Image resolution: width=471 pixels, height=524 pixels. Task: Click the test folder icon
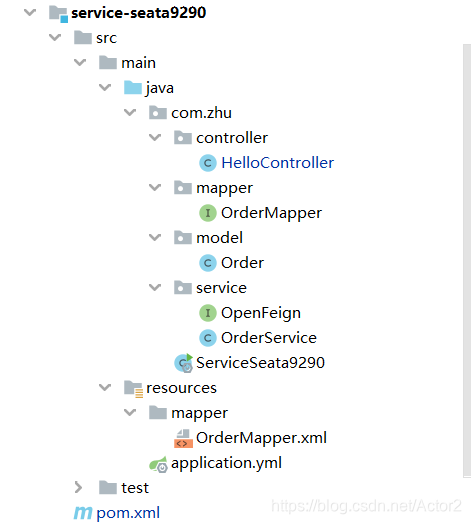coord(108,488)
